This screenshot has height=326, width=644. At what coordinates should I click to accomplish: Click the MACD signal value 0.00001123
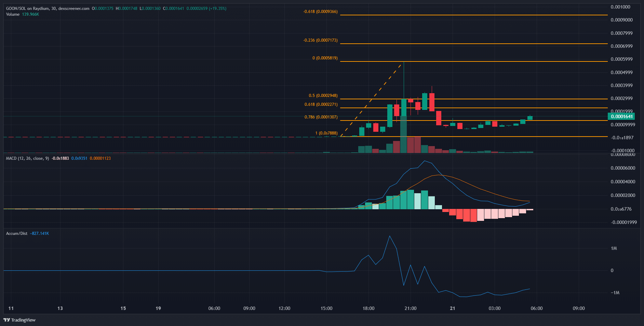pyautogui.click(x=100, y=158)
